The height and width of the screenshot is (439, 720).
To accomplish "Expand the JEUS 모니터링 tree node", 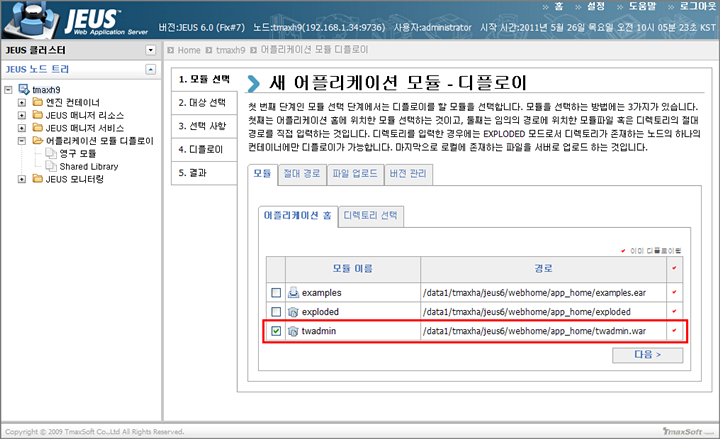I will point(22,179).
